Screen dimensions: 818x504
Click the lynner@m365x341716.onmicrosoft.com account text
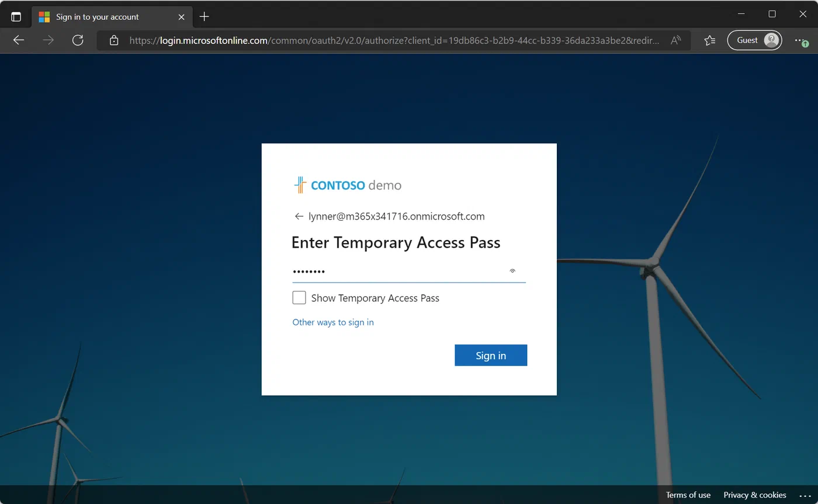tap(397, 217)
